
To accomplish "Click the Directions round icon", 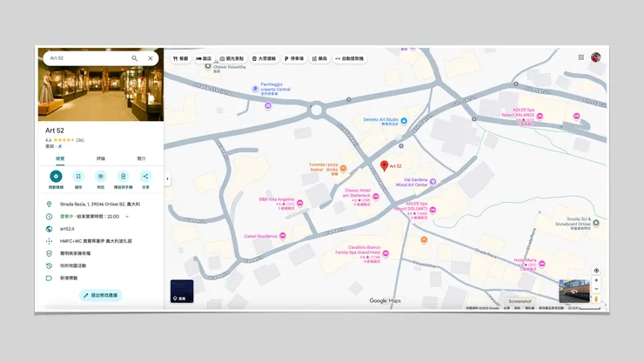I will tap(56, 177).
